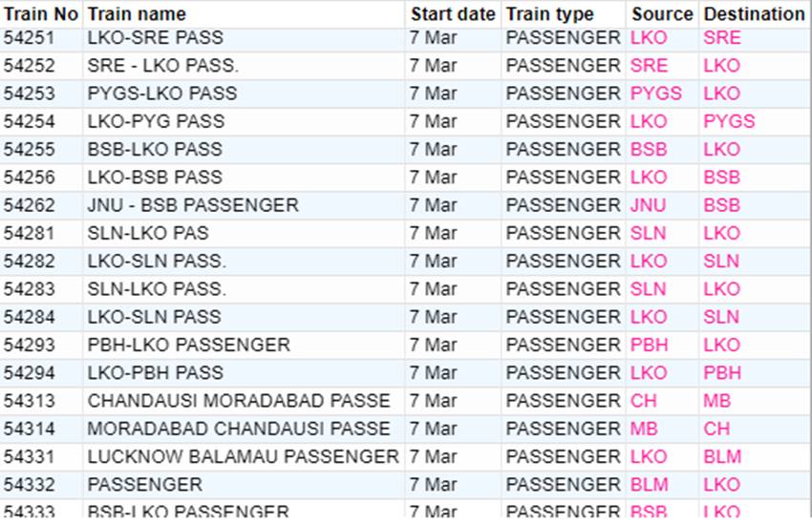Open PYGS source link for train 54253
Viewport: 812px width, 525px height.
pos(656,94)
